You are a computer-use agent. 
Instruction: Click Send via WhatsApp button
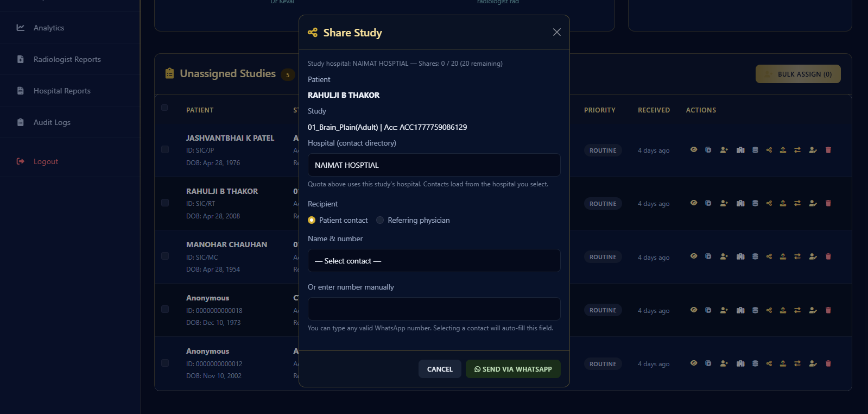(513, 369)
